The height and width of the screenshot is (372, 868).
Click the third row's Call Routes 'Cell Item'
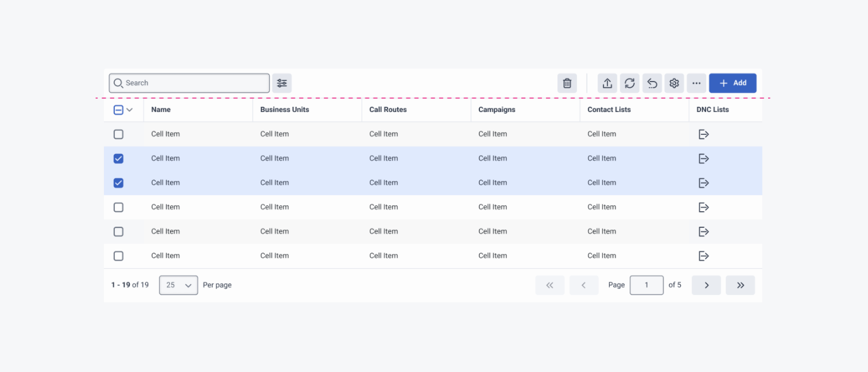383,183
